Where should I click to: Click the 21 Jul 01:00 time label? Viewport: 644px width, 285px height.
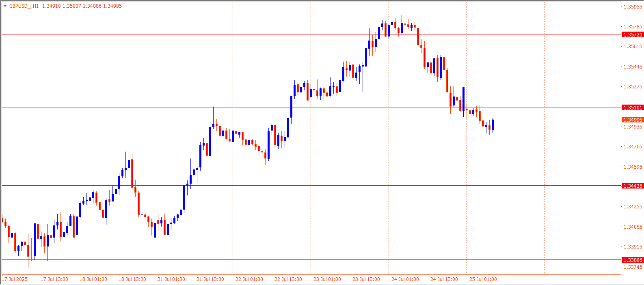[x=171, y=279]
